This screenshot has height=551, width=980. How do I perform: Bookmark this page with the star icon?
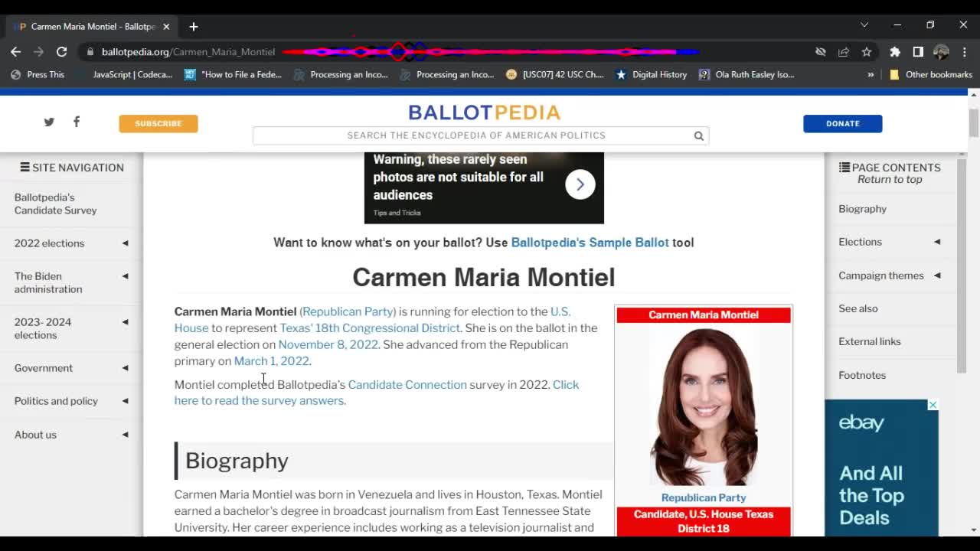pyautogui.click(x=866, y=51)
